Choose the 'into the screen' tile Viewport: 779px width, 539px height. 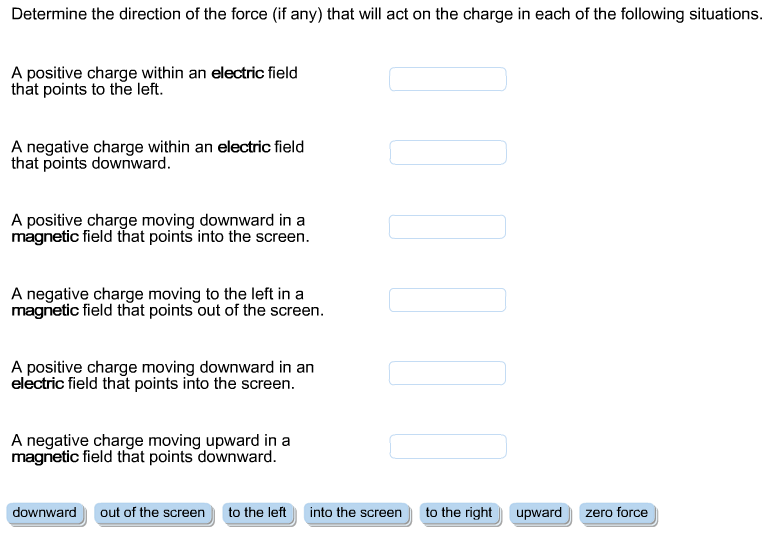click(x=356, y=513)
